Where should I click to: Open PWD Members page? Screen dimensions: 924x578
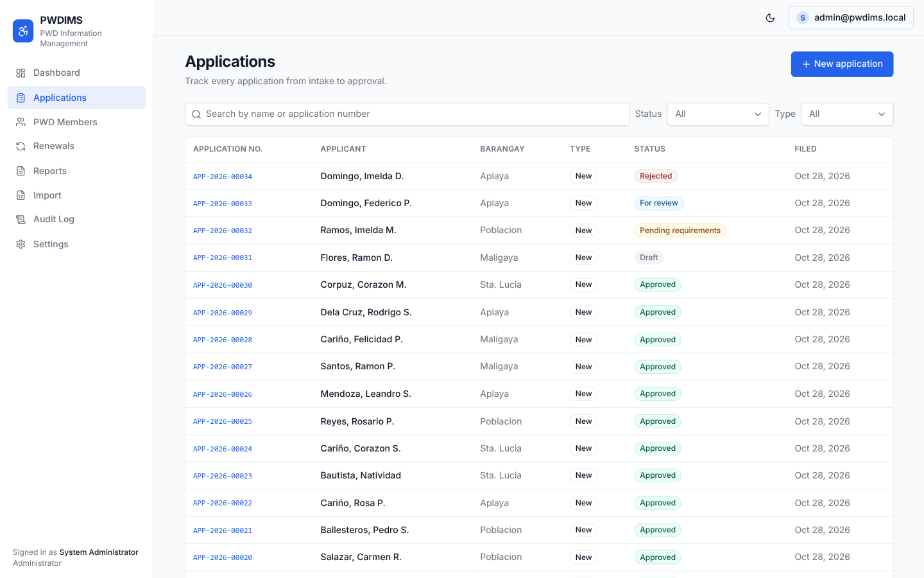76,122
